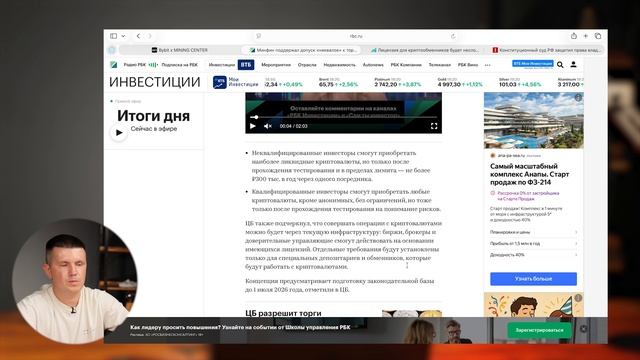Click the Зарегистрироваться button
The height and width of the screenshot is (360, 640).
coord(539,330)
